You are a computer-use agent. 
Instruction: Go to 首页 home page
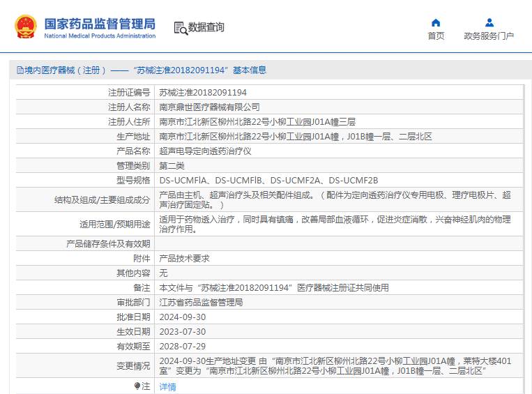(x=436, y=36)
